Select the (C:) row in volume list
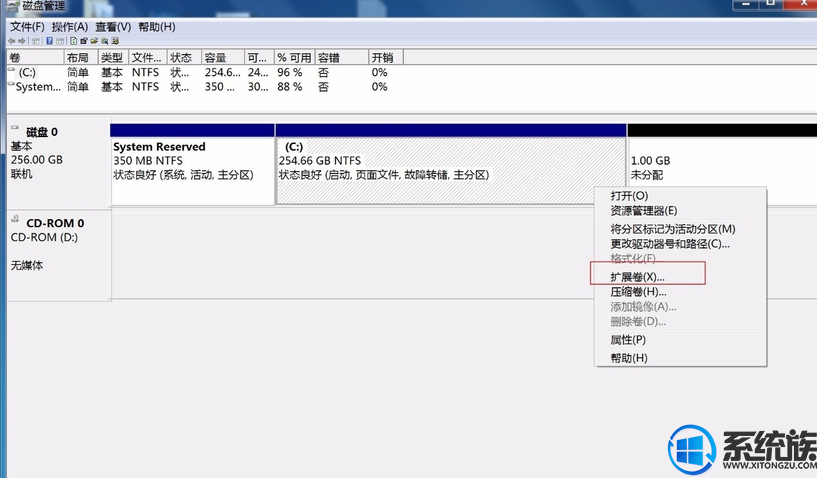The width and height of the screenshot is (817, 478). [x=206, y=72]
